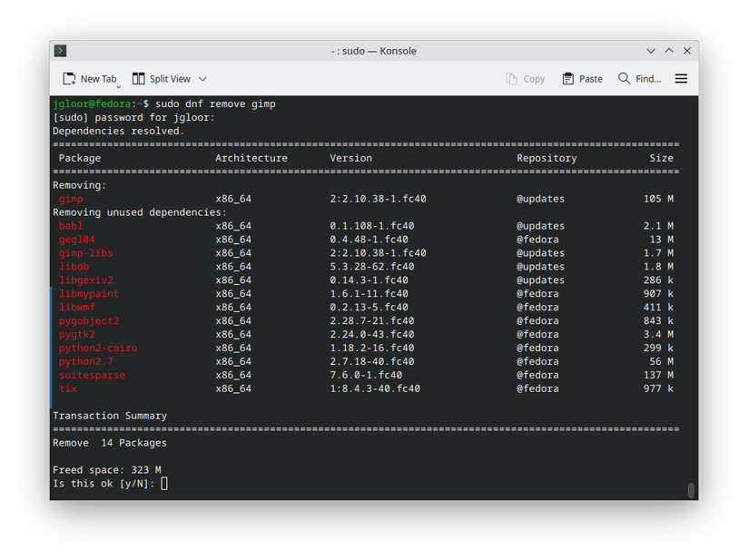Open a new tab with the New Tab button
The image size is (749, 560).
[x=90, y=79]
